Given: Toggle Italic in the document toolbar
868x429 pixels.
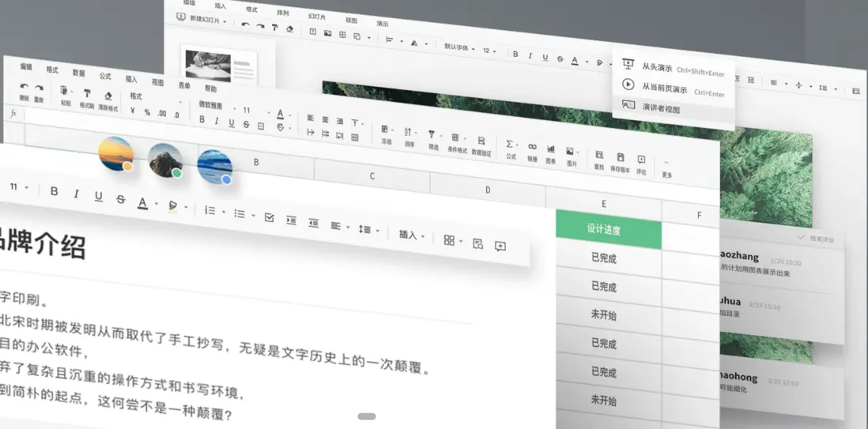Looking at the screenshot, I should coord(76,194).
